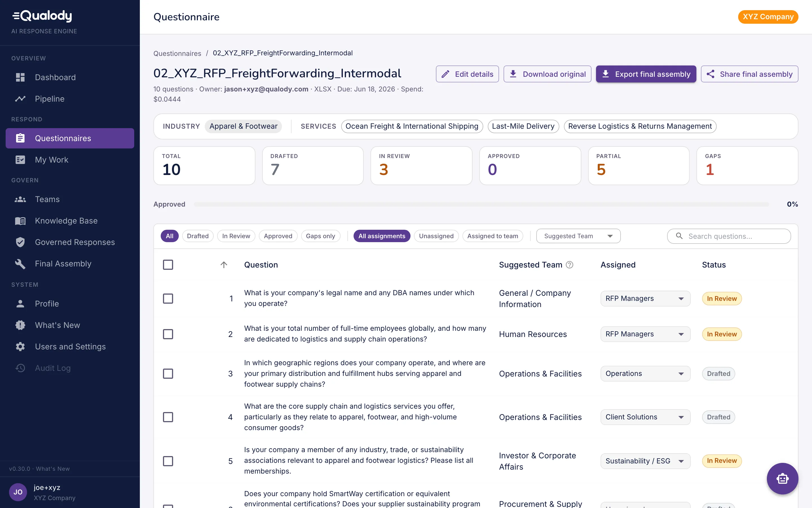Check the box for question 3
812x508 pixels.
[168, 374]
